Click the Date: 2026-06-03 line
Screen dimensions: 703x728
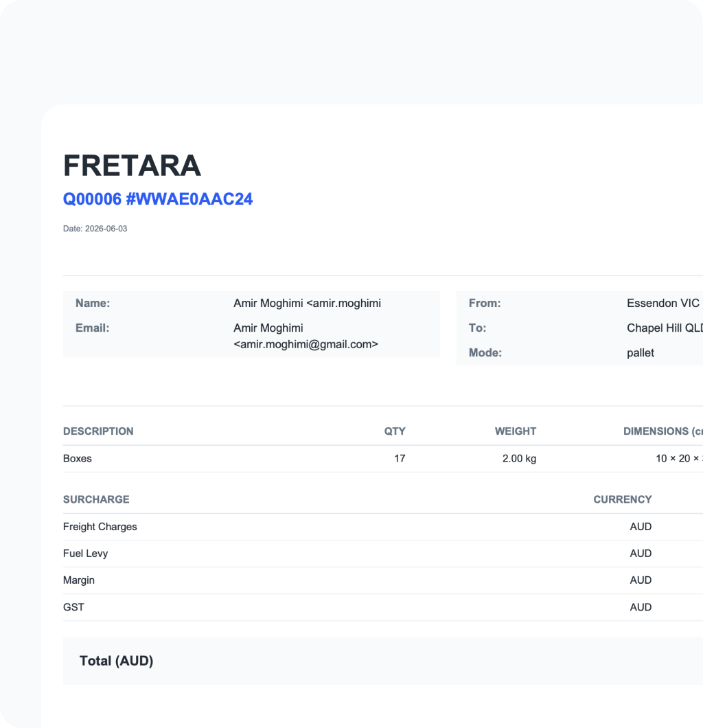coord(95,229)
